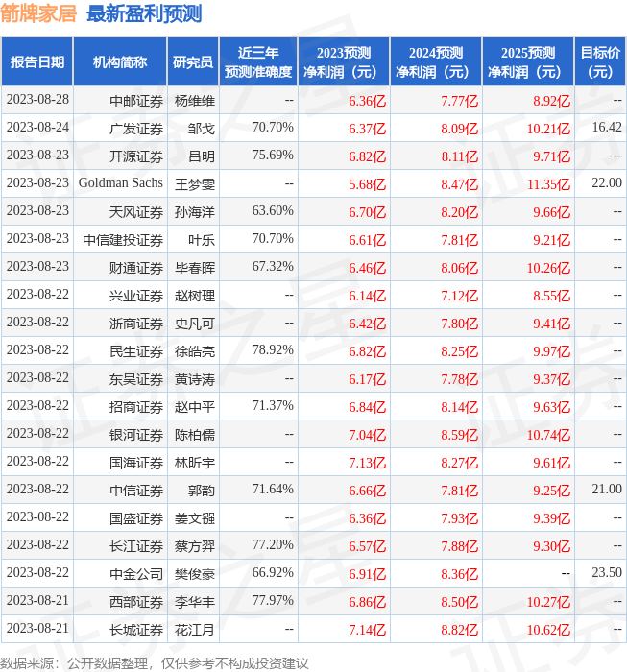Click 2023 forecast 7.14亿
This screenshot has height=672, width=627.
pos(368,631)
